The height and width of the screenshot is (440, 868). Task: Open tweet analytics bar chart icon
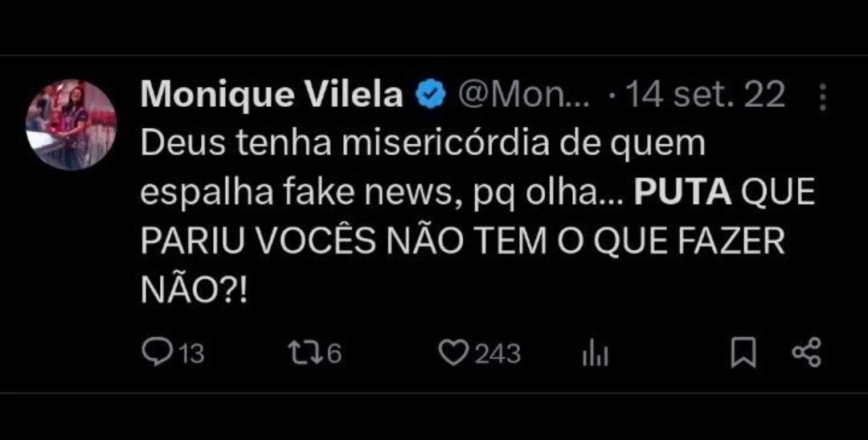(595, 354)
